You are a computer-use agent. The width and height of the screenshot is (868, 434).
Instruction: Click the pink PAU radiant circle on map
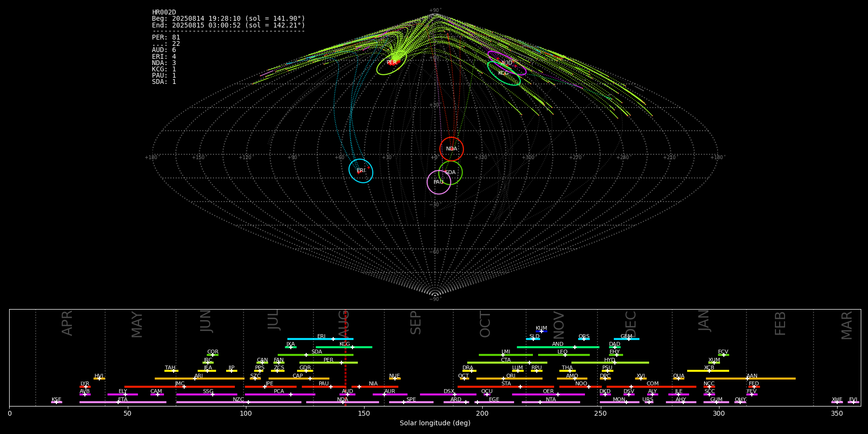(x=439, y=182)
